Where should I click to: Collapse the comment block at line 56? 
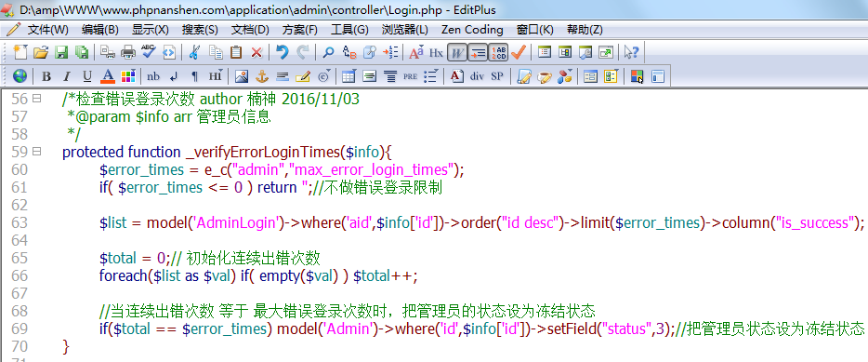click(37, 99)
